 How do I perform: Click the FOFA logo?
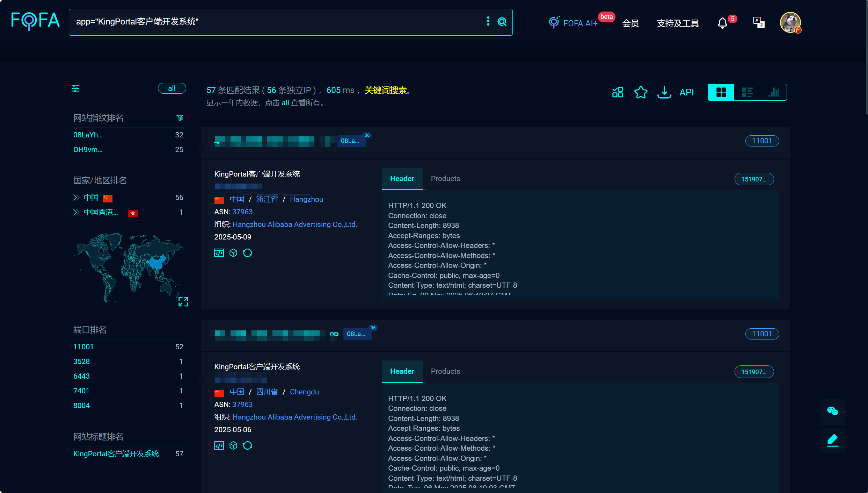[35, 21]
